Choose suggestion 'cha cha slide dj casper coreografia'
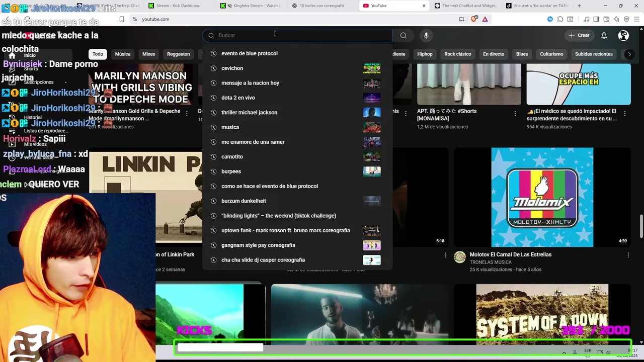Image resolution: width=644 pixels, height=362 pixels. tap(297, 260)
